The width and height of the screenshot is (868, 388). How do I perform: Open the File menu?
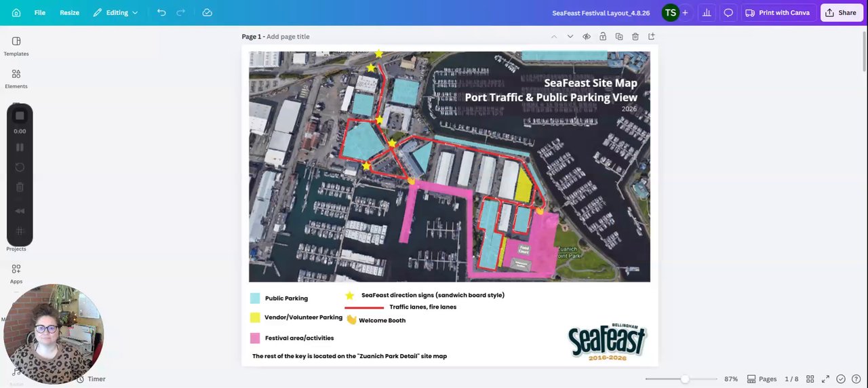(x=40, y=13)
